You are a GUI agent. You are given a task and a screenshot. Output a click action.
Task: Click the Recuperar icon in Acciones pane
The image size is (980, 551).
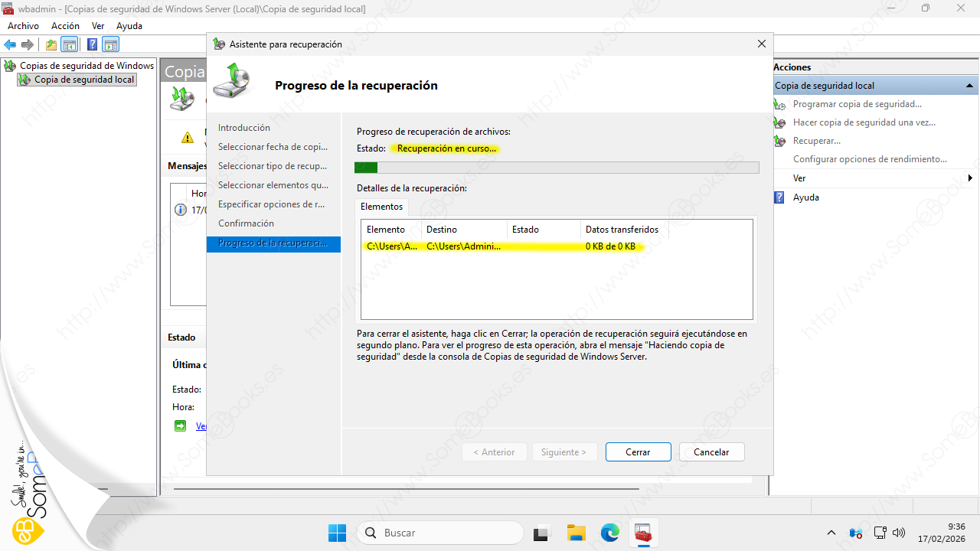780,141
